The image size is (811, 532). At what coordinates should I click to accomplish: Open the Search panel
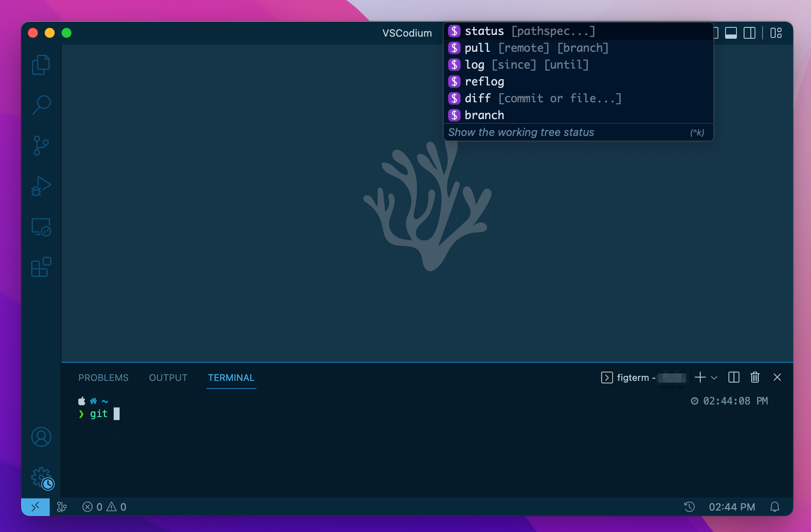click(x=40, y=104)
